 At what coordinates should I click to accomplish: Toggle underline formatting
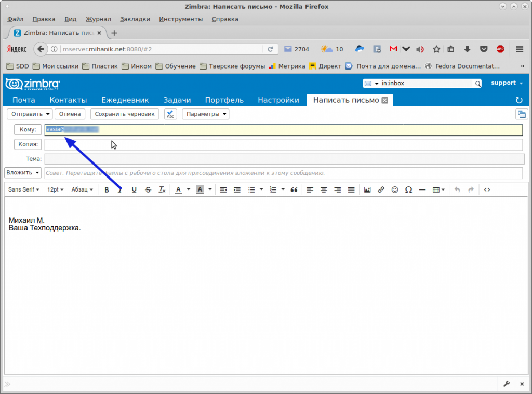pyautogui.click(x=134, y=190)
